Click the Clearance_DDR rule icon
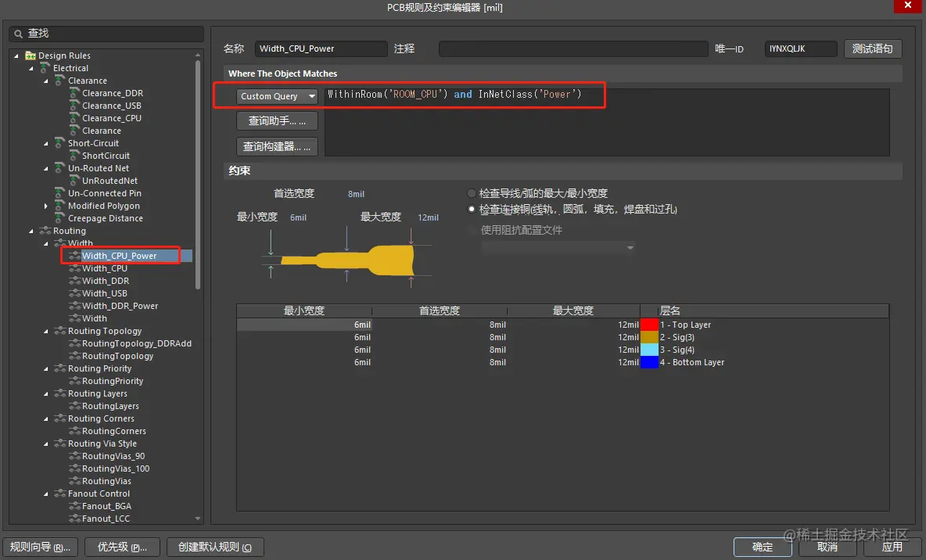The image size is (926, 560). [74, 93]
